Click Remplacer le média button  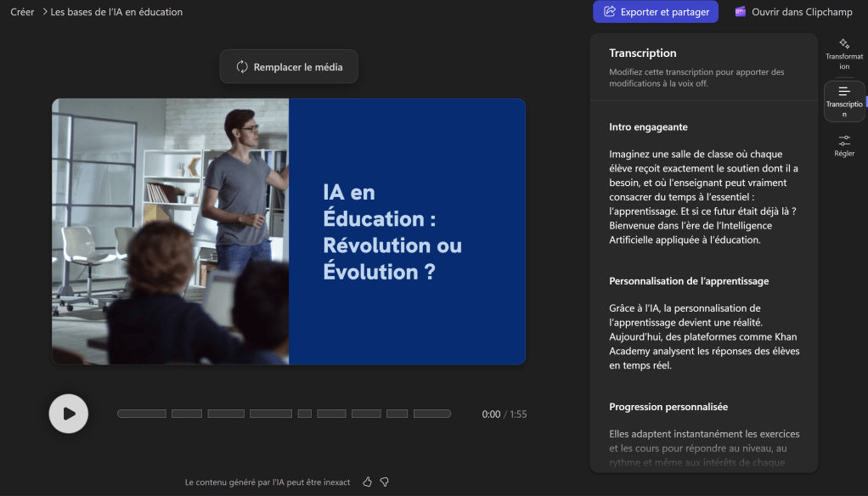(289, 67)
